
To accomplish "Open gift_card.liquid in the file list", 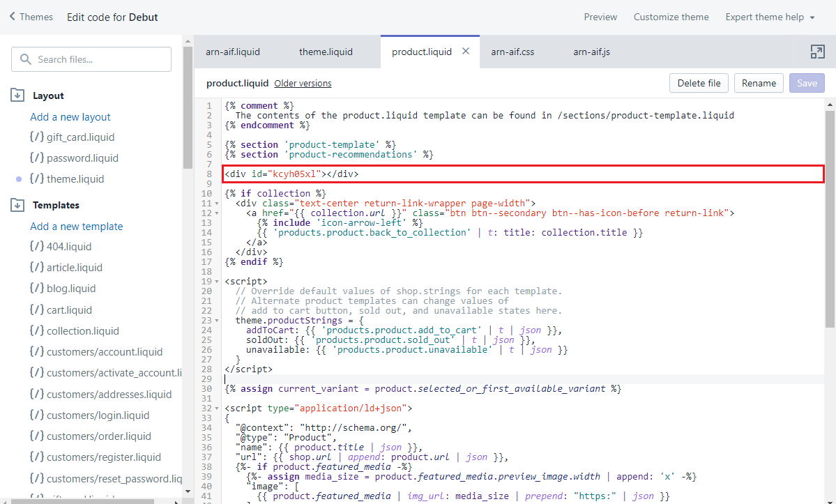I will (x=80, y=137).
